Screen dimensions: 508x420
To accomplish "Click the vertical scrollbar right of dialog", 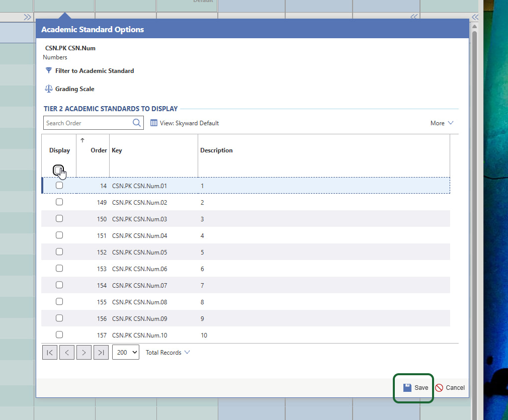I will pyautogui.click(x=474, y=224).
